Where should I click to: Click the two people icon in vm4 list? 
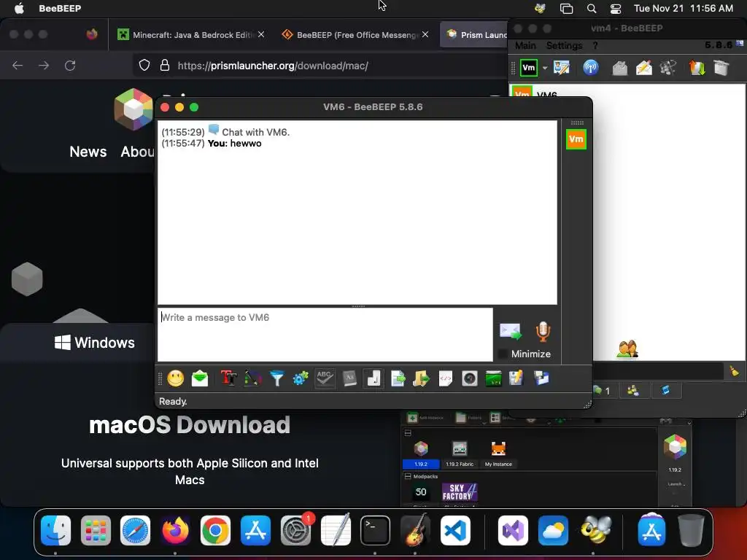pyautogui.click(x=627, y=349)
